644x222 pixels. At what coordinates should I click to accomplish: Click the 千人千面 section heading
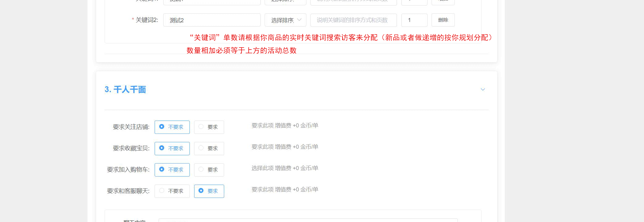pyautogui.click(x=125, y=90)
